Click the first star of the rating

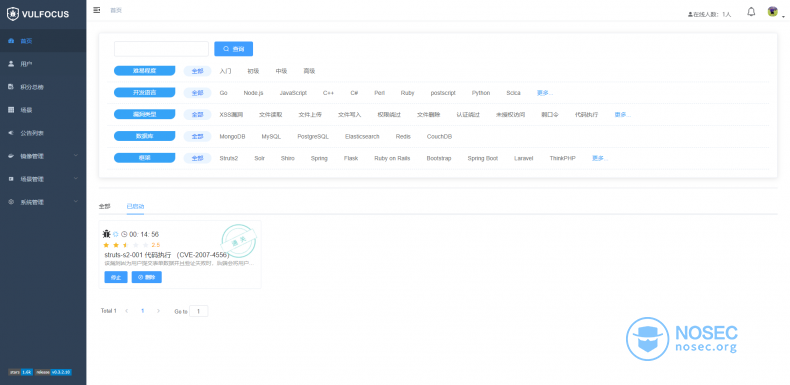(106, 245)
